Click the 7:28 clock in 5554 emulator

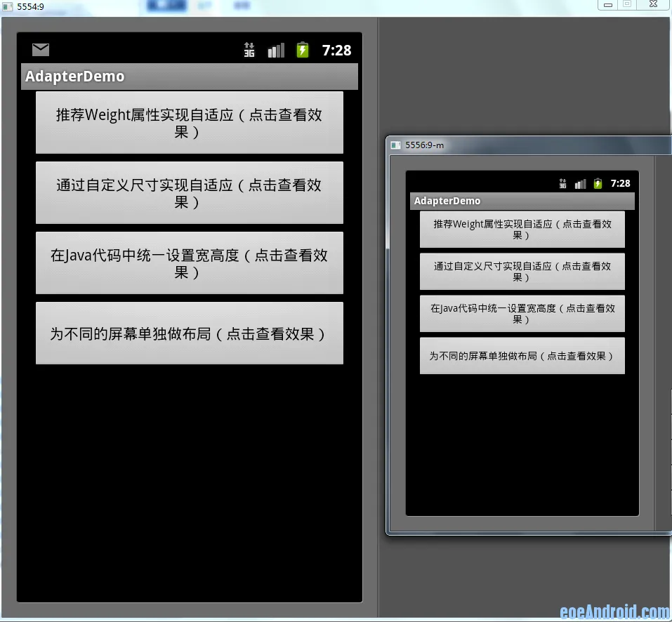pyautogui.click(x=336, y=51)
